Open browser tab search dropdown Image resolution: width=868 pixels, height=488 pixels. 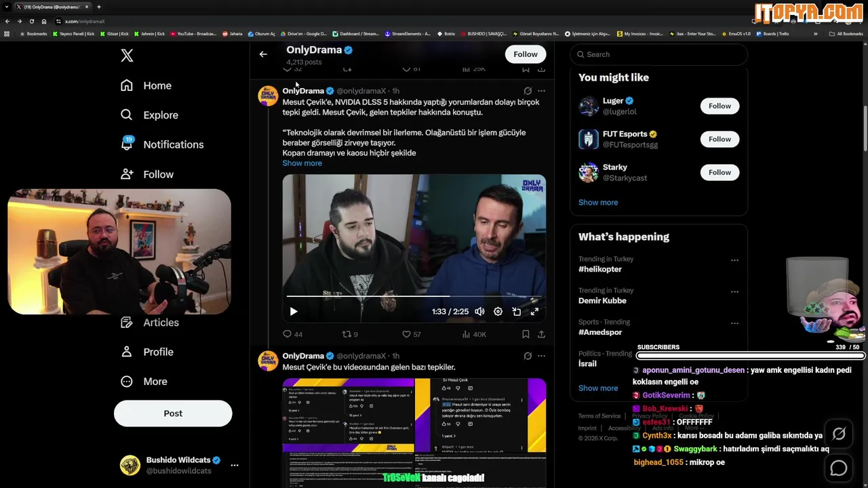click(7, 7)
